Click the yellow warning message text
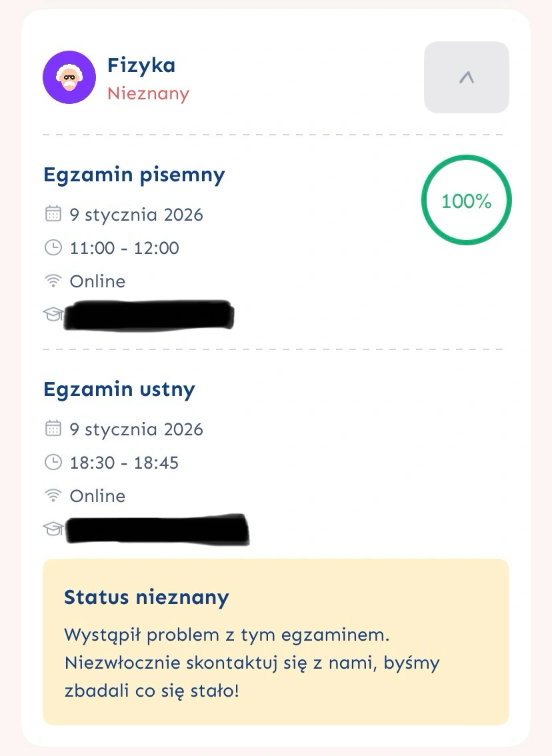This screenshot has width=552, height=756. pyautogui.click(x=252, y=662)
